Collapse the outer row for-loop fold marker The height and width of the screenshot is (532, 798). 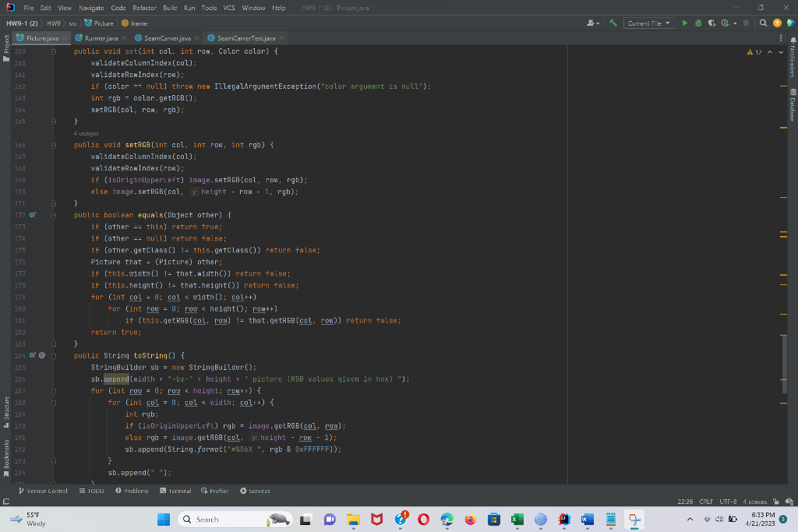[x=54, y=391]
